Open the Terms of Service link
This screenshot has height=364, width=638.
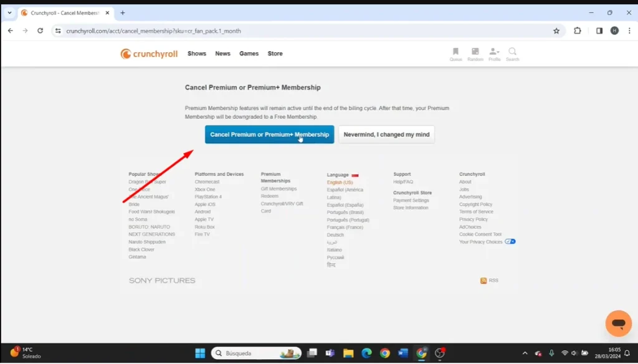click(476, 212)
